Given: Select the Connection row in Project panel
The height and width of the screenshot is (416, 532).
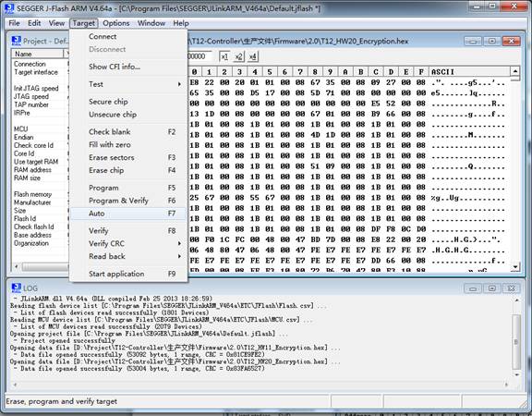Looking at the screenshot, I should click(40, 64).
